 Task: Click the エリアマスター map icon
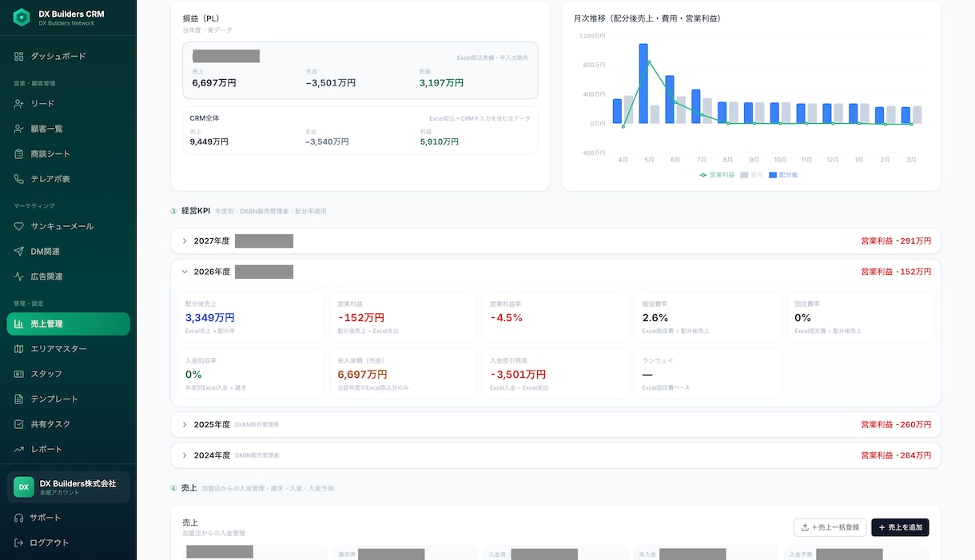click(19, 349)
